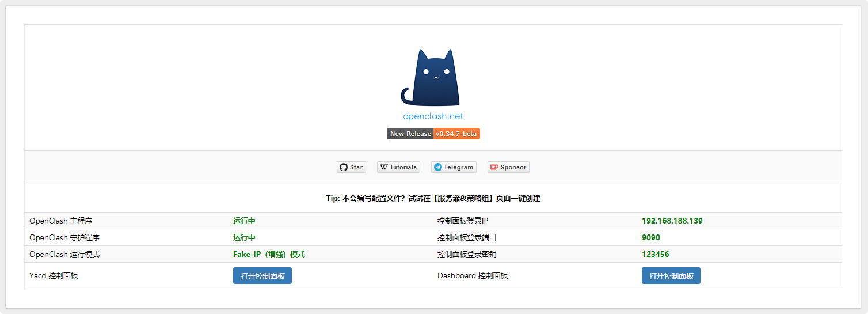Select the port value 9090

point(651,237)
